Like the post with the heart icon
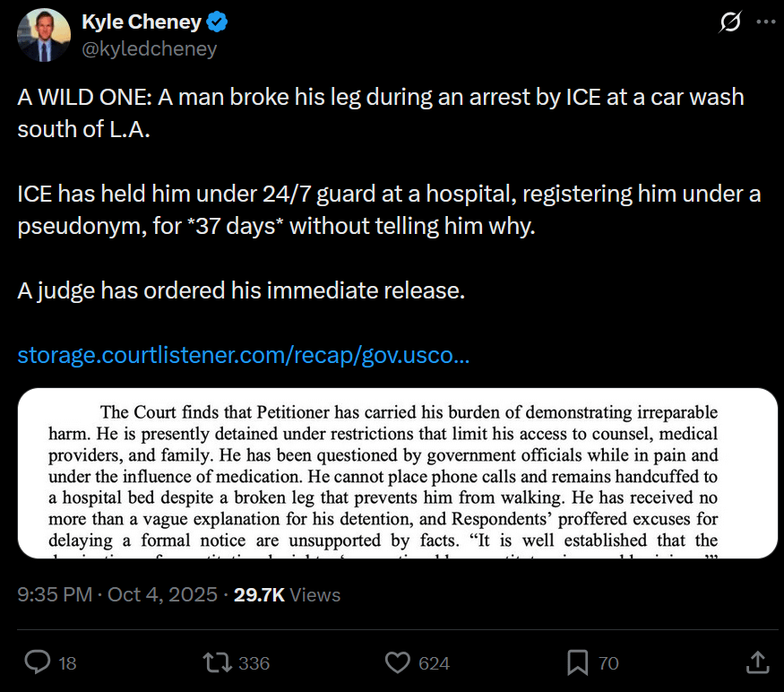The image size is (784, 692). [x=397, y=662]
